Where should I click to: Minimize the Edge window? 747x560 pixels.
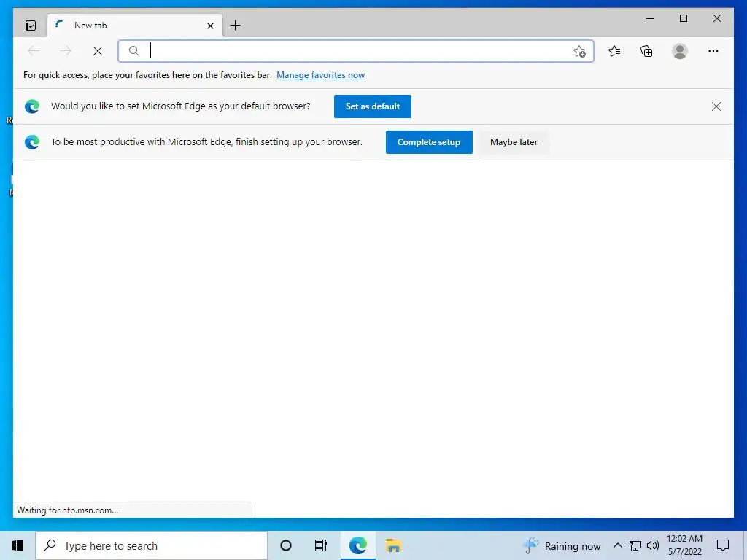point(650,18)
